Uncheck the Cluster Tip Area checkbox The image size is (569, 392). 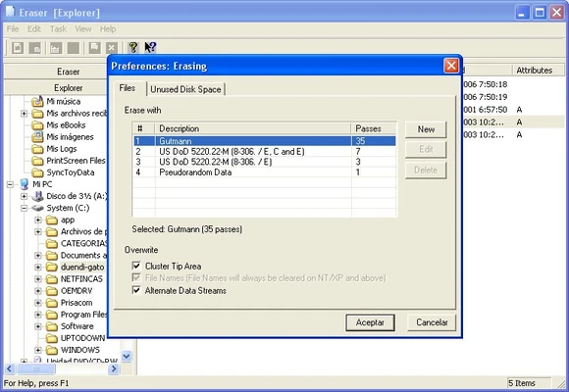pyautogui.click(x=136, y=266)
